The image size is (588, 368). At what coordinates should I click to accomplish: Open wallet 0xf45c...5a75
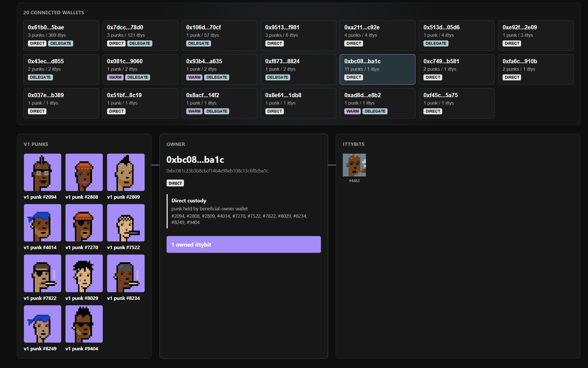click(x=457, y=103)
